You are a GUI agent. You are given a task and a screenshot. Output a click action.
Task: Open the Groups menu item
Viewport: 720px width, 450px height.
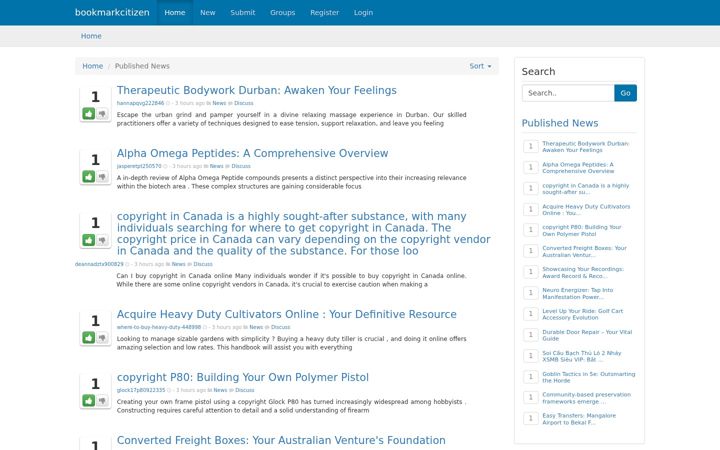(282, 12)
